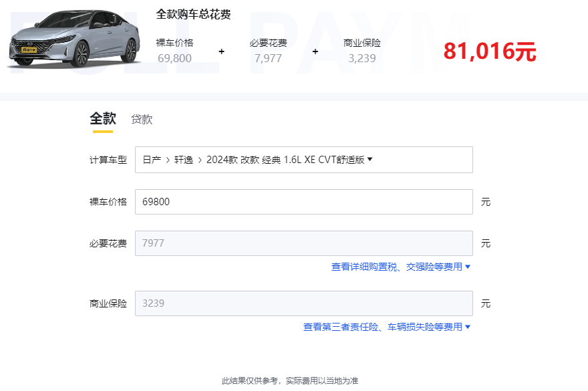Viewport: 588px width, 391px height.
Task: Click the 必要花费 field showing 7977
Action: click(304, 243)
